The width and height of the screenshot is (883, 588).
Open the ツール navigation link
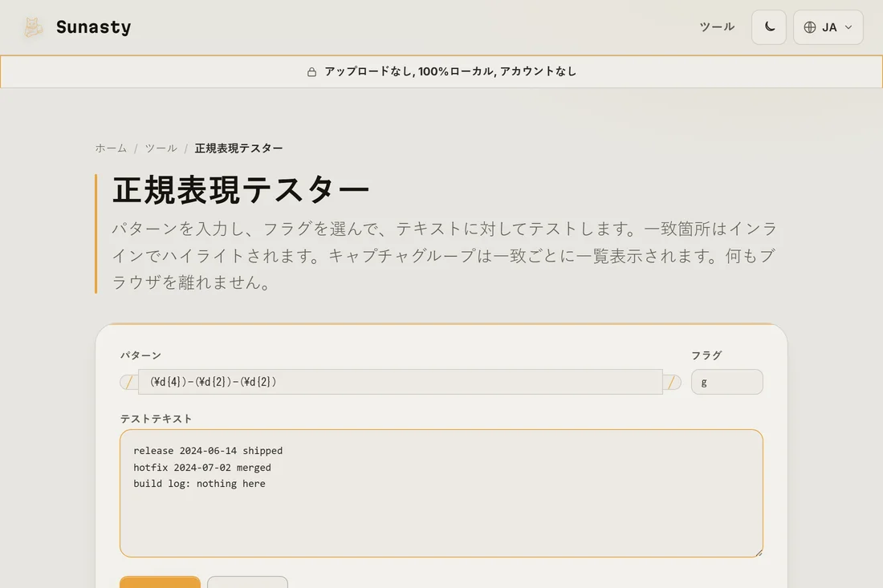click(717, 27)
